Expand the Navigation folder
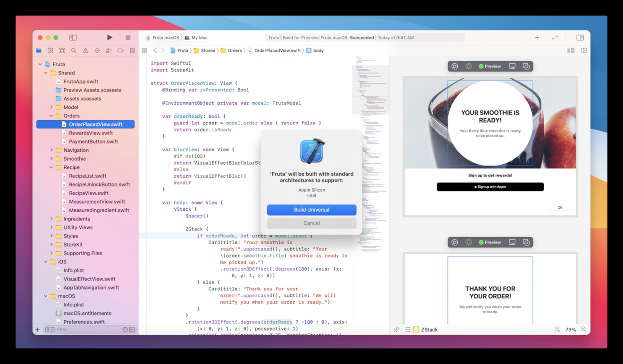 51,150
